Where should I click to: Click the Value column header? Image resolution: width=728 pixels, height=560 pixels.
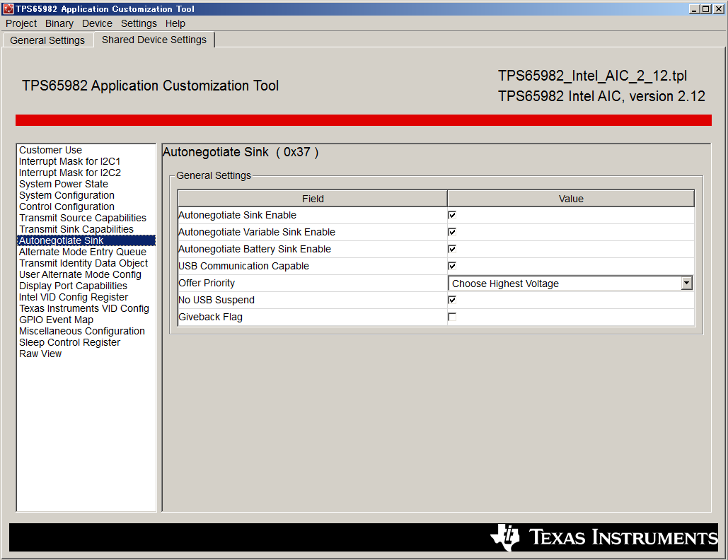(571, 199)
